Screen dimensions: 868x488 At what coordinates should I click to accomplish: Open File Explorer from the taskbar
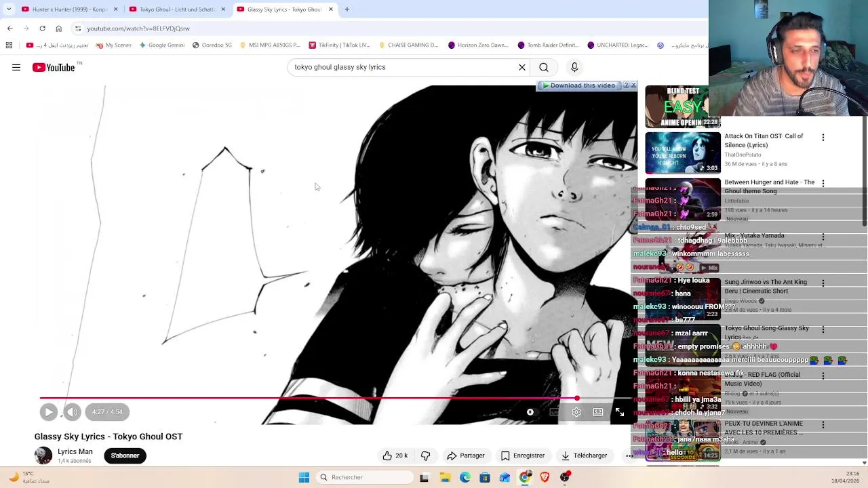tap(445, 477)
